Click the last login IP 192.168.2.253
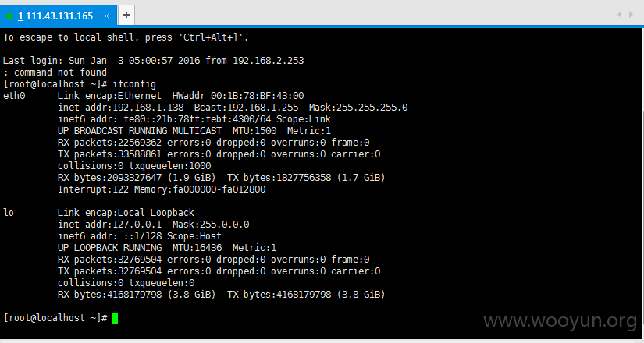 point(269,61)
